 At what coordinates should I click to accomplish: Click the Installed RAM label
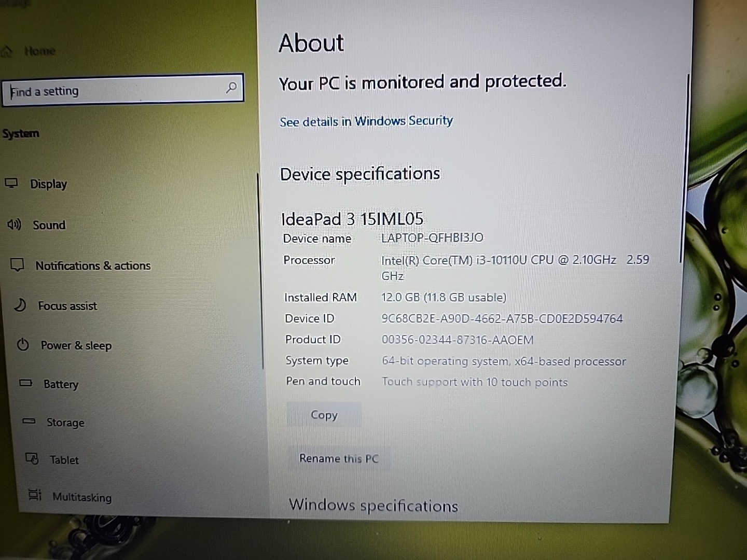tap(321, 297)
